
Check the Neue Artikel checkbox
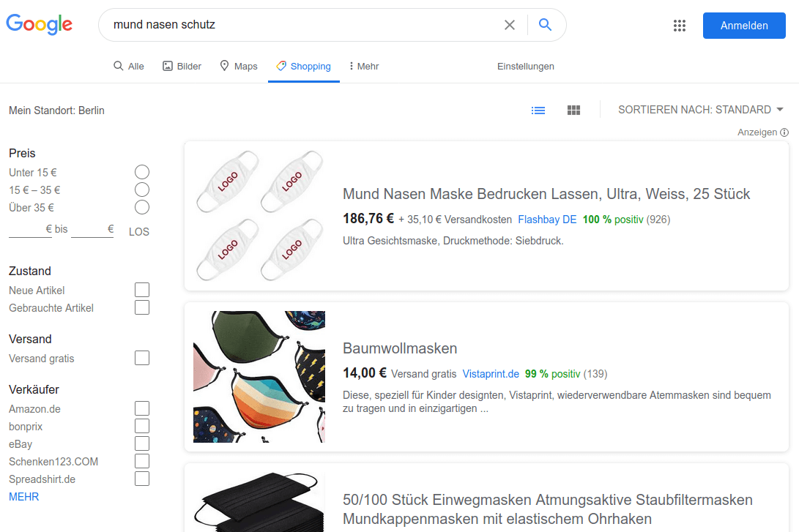click(142, 291)
